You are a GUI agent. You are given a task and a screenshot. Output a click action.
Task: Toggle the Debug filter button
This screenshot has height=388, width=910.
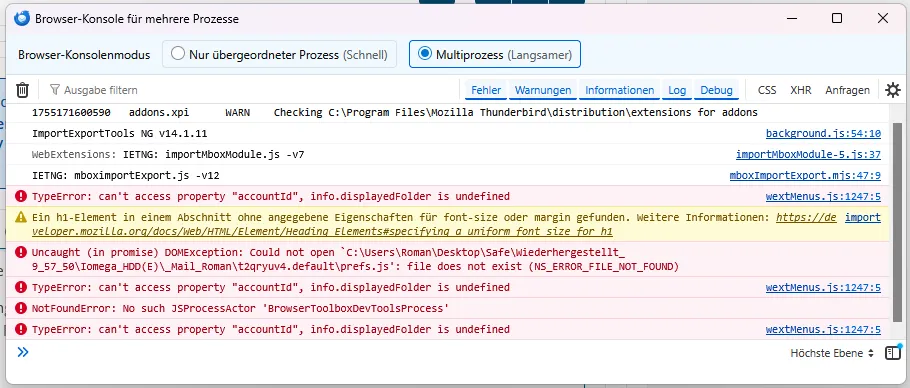[x=716, y=90]
